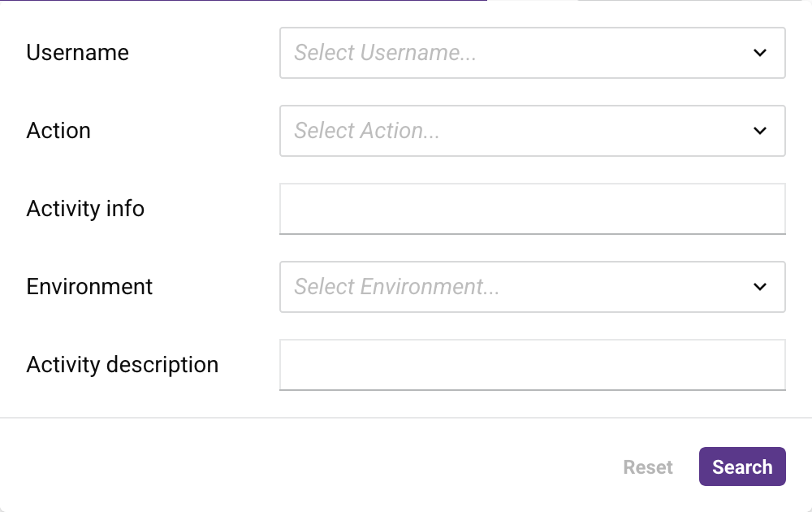Click the Activity description label text
812x512 pixels.
[123, 365]
